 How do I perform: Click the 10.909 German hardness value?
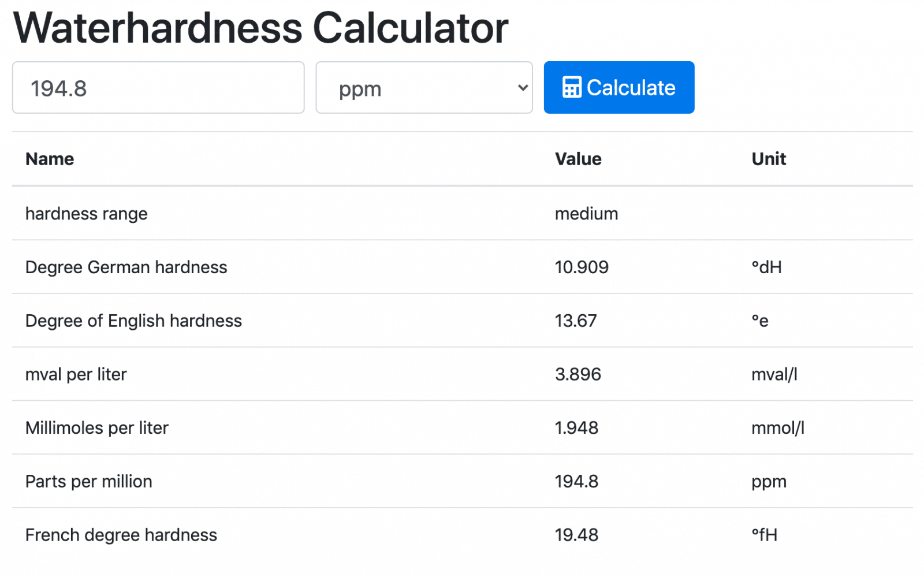(x=582, y=267)
